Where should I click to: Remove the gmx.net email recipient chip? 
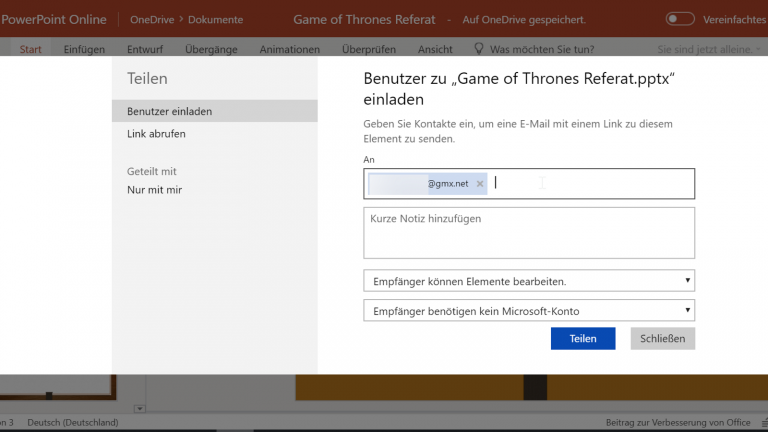[480, 184]
